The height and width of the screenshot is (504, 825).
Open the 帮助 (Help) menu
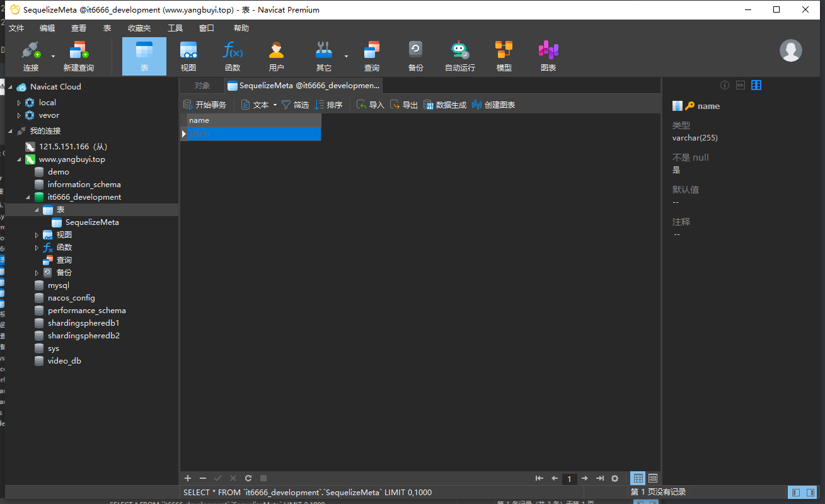click(x=241, y=28)
